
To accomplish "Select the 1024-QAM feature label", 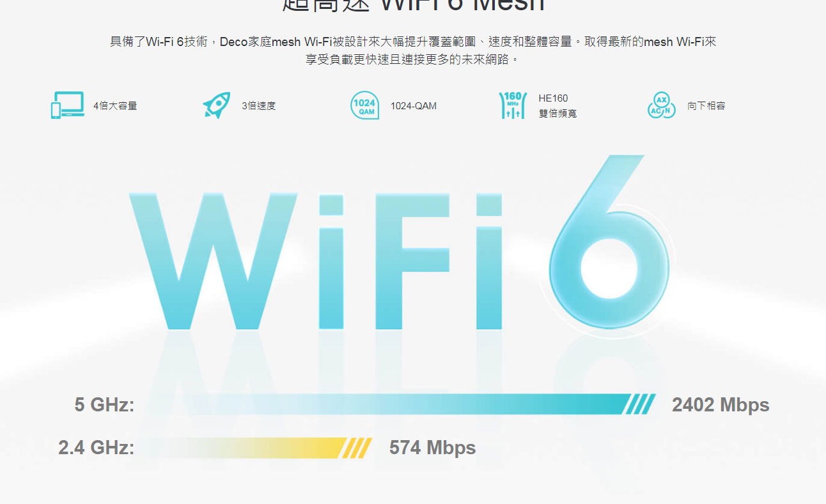I will (x=414, y=106).
